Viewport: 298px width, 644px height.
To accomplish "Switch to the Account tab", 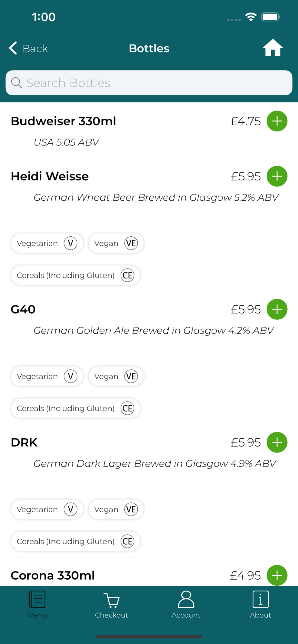I will click(x=186, y=604).
